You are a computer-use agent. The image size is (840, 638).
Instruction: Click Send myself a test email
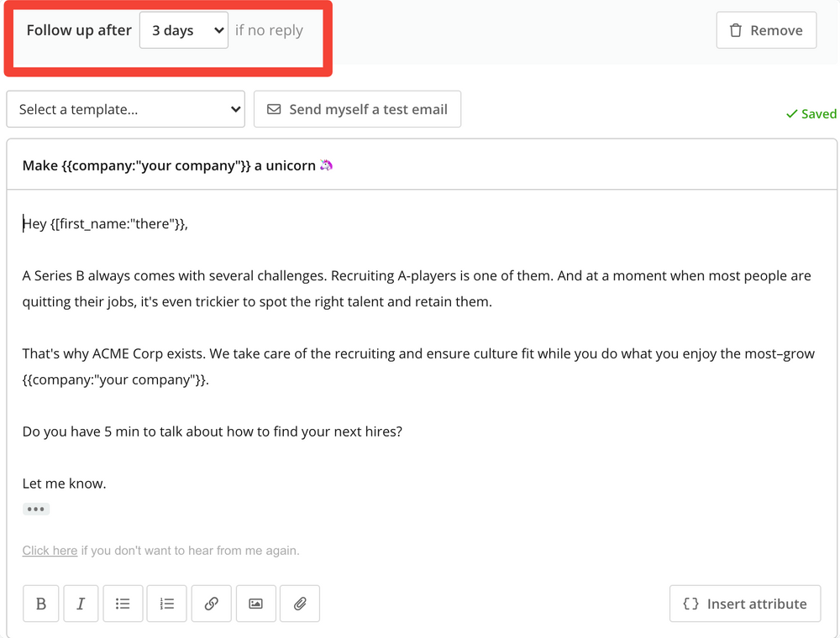pyautogui.click(x=357, y=108)
